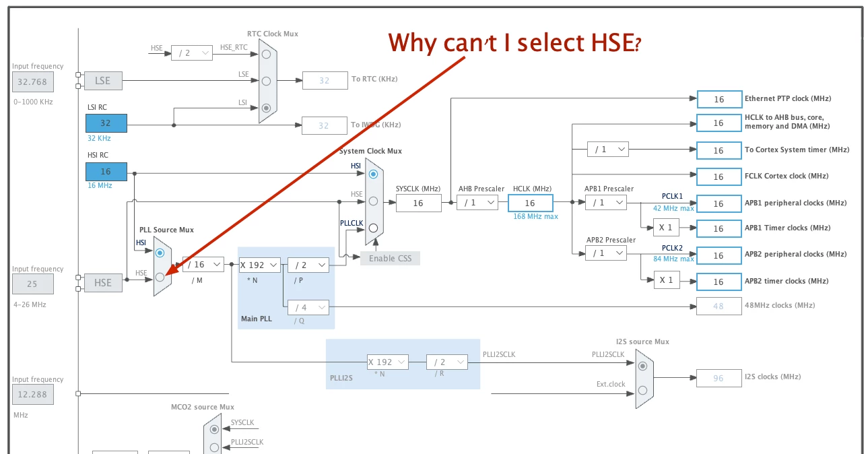Click the APB2 peripheral clocks value box
Viewport: 868px width, 454px height.
tap(719, 255)
